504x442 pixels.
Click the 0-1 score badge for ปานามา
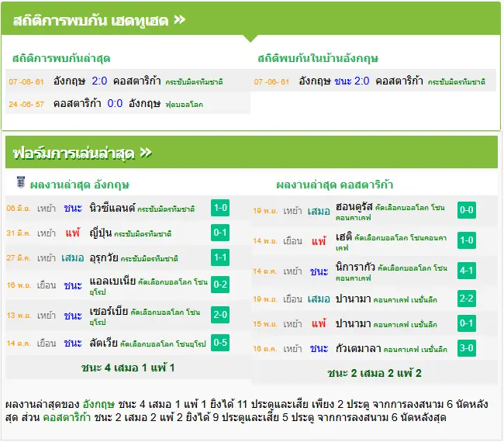pyautogui.click(x=467, y=323)
